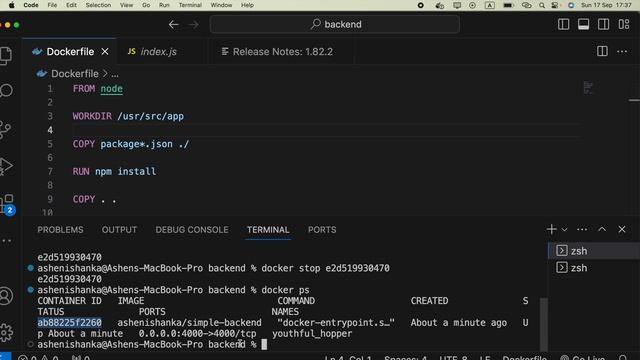This screenshot has width=640, height=360.
Task: Open the View menu
Action: coord(127,5)
